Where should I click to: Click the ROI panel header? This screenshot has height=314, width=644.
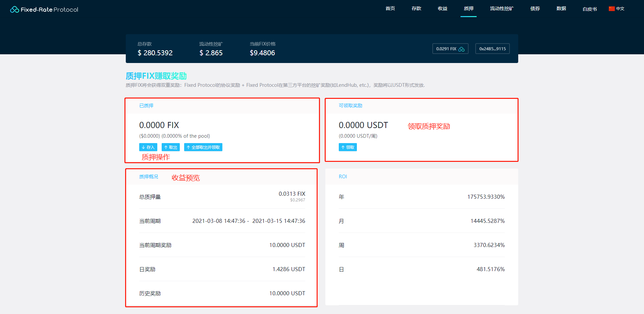[343, 177]
